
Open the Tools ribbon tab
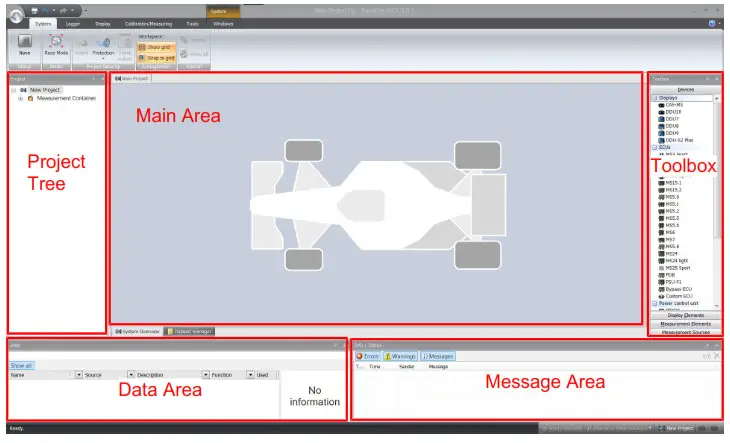pyautogui.click(x=192, y=24)
